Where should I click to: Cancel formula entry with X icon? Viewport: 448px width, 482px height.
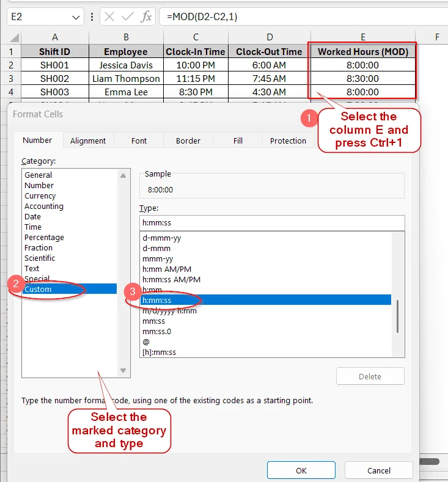click(x=109, y=16)
